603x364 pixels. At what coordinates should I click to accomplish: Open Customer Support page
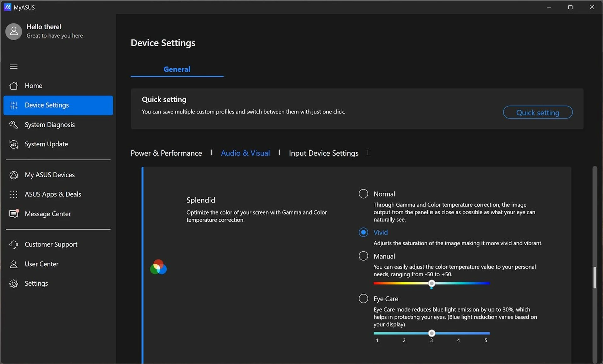click(58, 244)
